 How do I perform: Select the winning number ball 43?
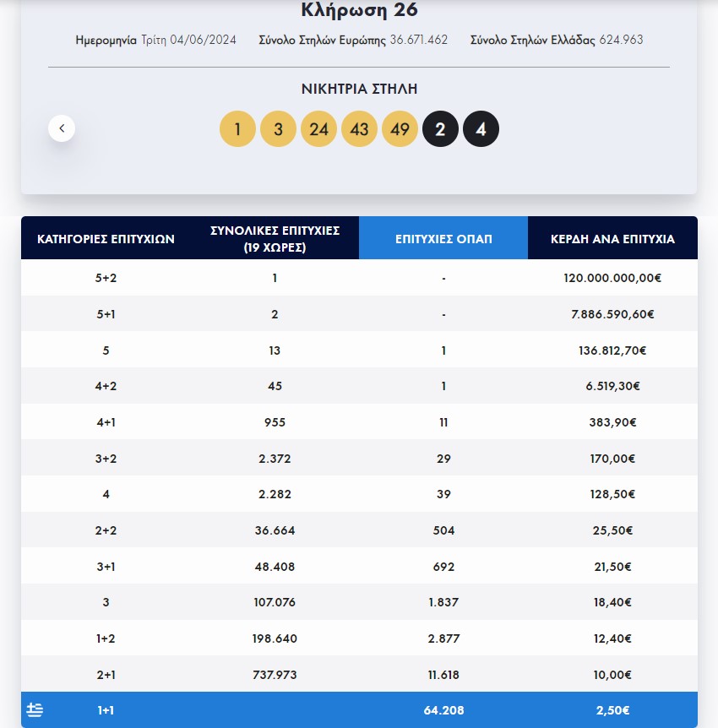[359, 128]
